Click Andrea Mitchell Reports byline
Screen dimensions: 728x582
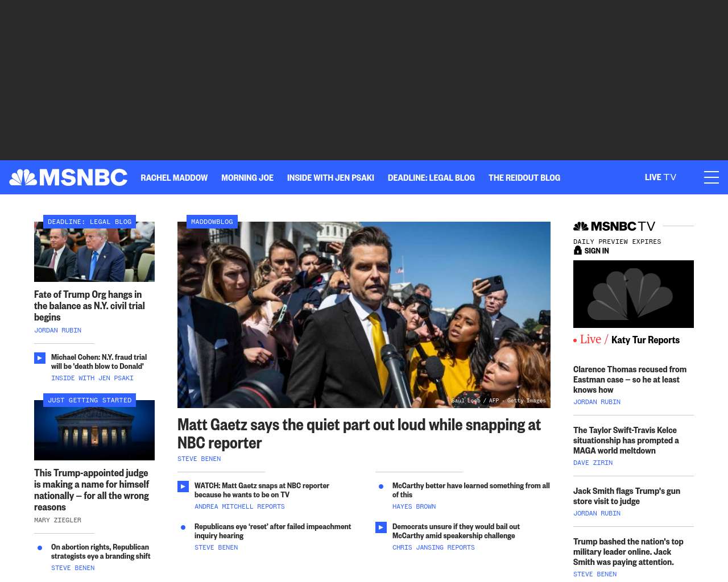(239, 506)
